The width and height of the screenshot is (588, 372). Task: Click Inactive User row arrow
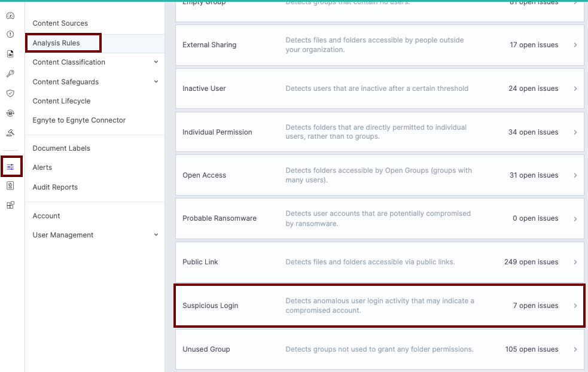pos(575,89)
